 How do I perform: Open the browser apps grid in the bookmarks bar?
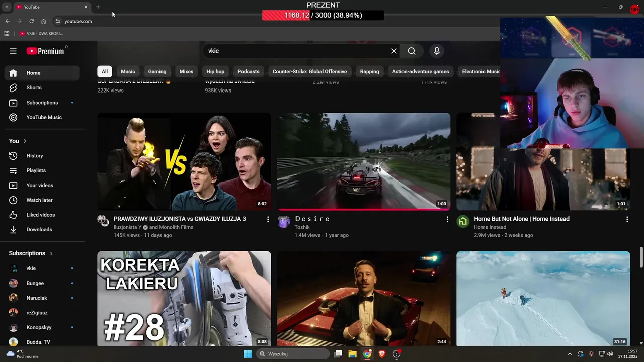7,33
